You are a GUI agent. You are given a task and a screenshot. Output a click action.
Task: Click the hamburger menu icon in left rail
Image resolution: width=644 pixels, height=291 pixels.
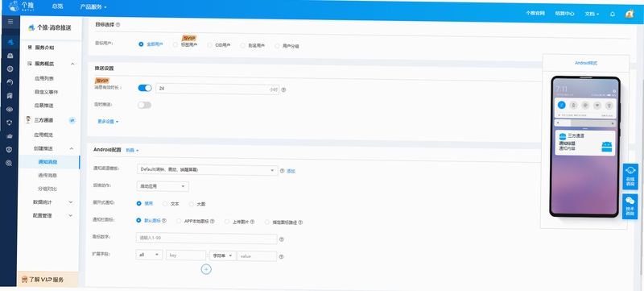click(x=10, y=22)
